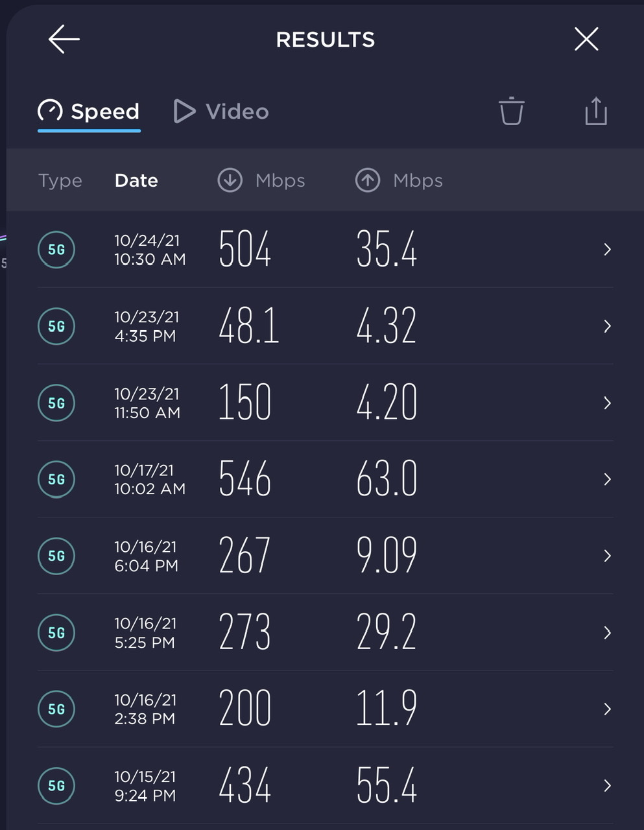Close the Results screen with X

pyautogui.click(x=586, y=39)
